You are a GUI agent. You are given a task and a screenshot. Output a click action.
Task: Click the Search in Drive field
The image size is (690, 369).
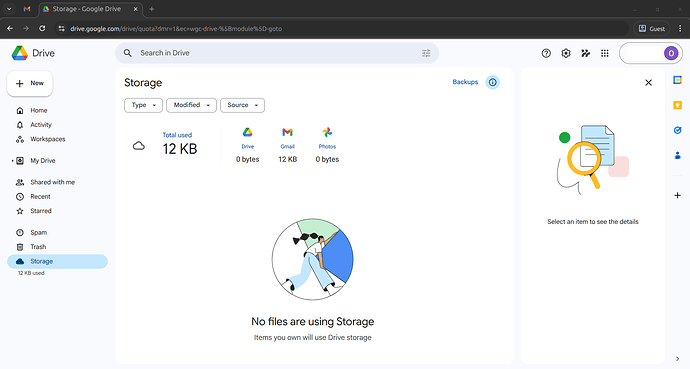(277, 53)
